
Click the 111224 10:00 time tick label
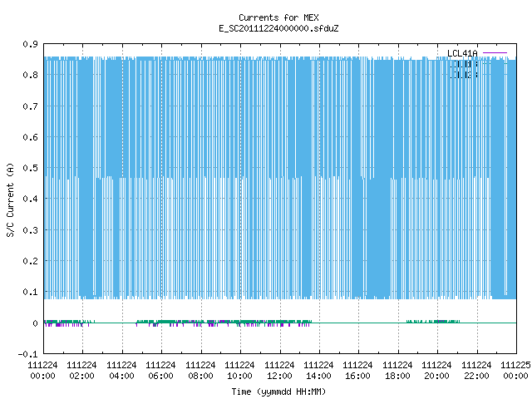pos(239,371)
